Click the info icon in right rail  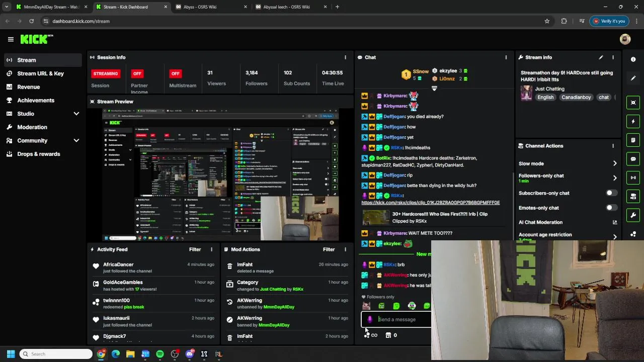click(x=633, y=59)
